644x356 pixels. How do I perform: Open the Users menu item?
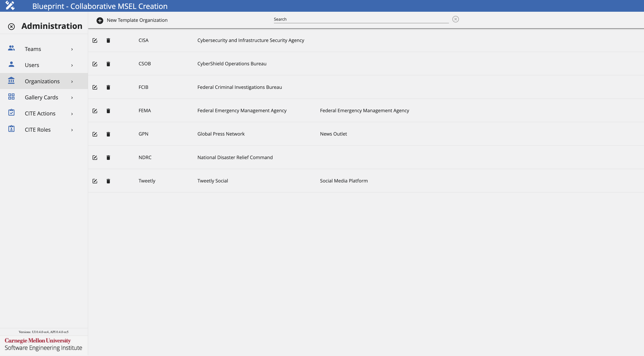32,65
